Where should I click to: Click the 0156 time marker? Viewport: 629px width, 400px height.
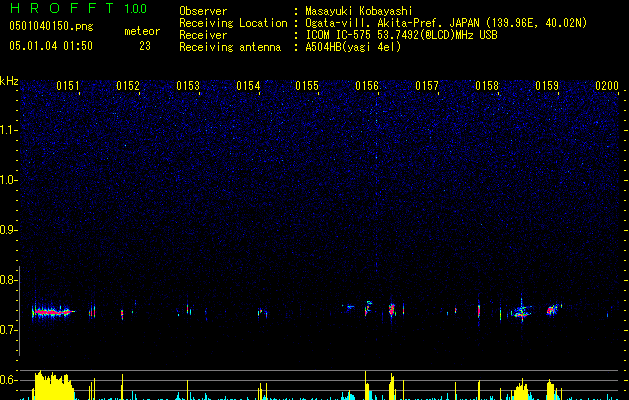(367, 85)
